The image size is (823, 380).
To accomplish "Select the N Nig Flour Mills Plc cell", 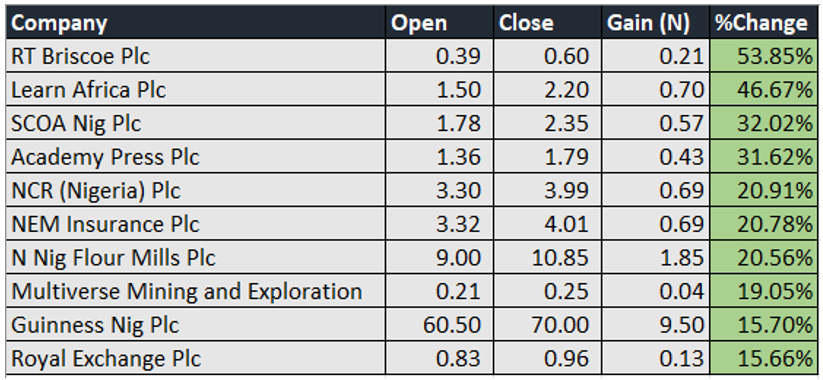I will point(196,257).
